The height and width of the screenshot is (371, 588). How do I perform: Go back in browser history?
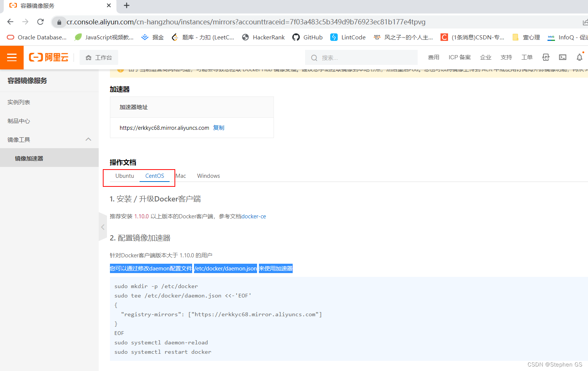[10, 22]
